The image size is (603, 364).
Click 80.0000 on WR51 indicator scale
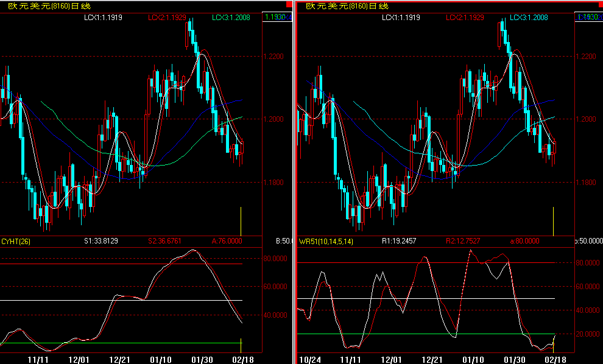[588, 263]
